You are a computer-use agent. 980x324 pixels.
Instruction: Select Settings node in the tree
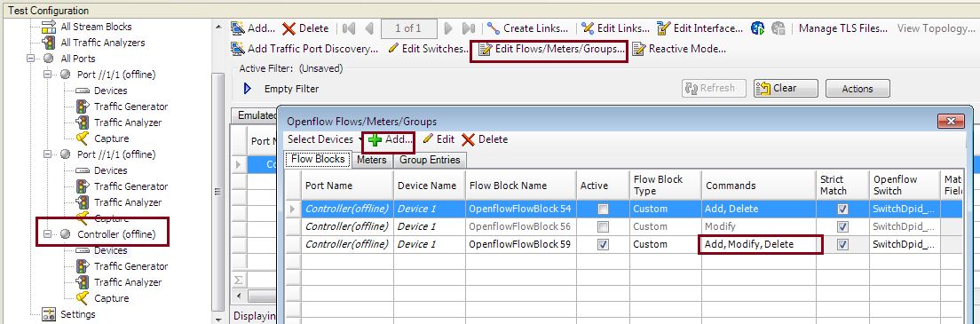(77, 314)
